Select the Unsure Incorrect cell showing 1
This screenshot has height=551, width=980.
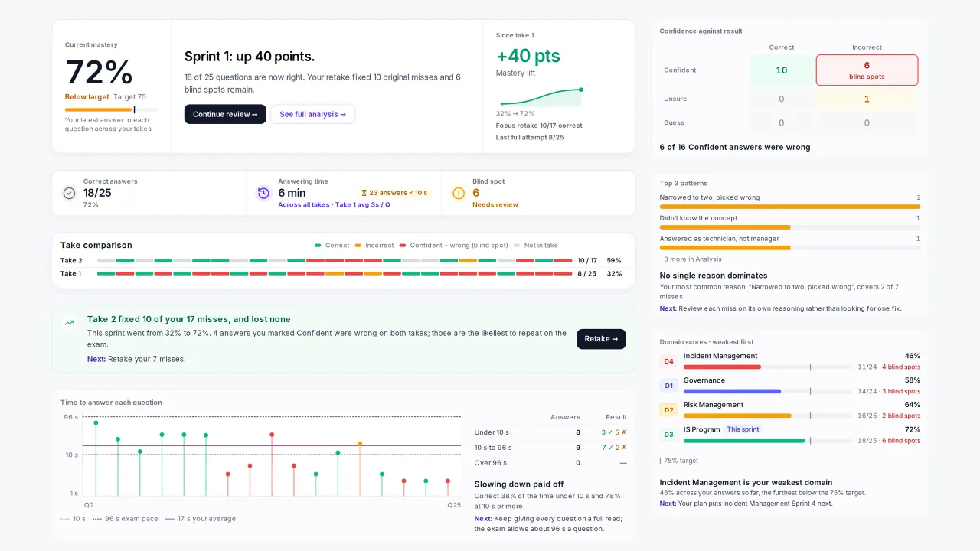pyautogui.click(x=867, y=99)
